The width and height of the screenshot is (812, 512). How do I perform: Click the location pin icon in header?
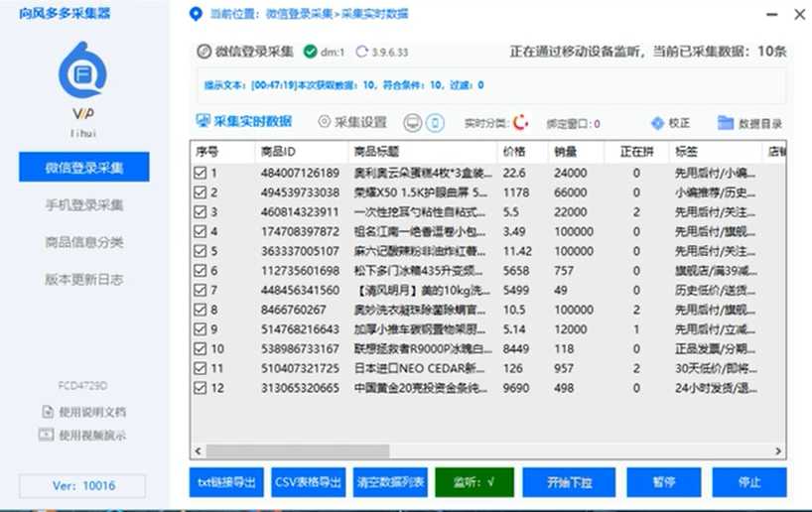click(196, 14)
